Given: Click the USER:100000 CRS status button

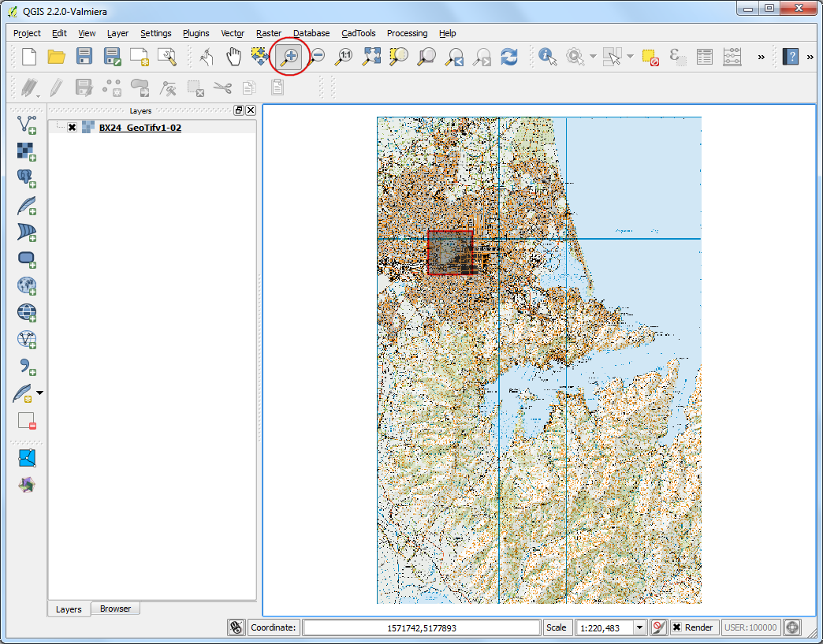Looking at the screenshot, I should pos(750,627).
